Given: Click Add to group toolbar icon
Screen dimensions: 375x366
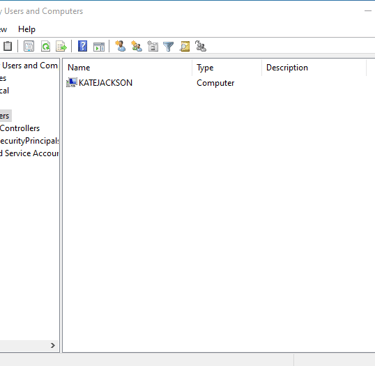Looking at the screenshot, I should point(200,46).
